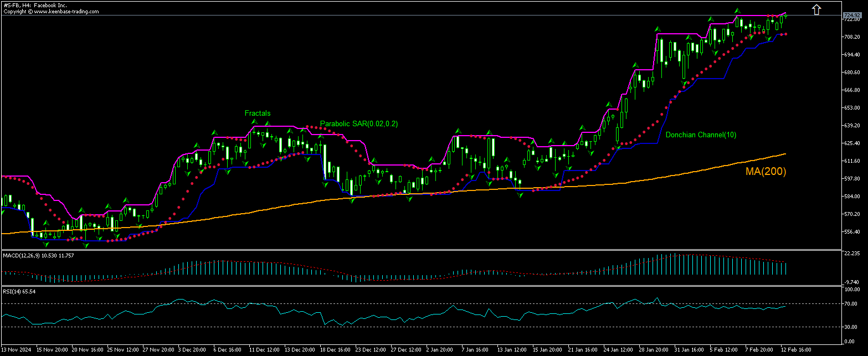Click the 18 Dec 16:00 time axis label
Image resolution: width=868 pixels, height=356 pixels.
pos(335,350)
